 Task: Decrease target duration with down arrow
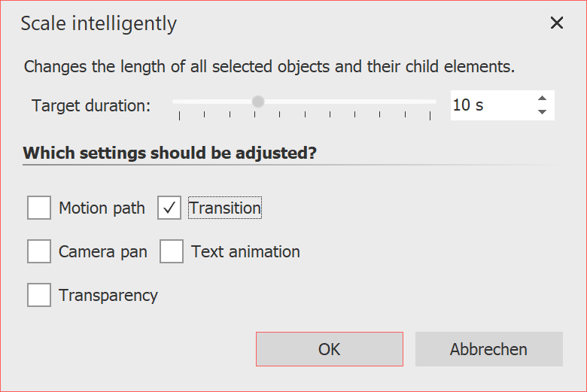point(542,112)
